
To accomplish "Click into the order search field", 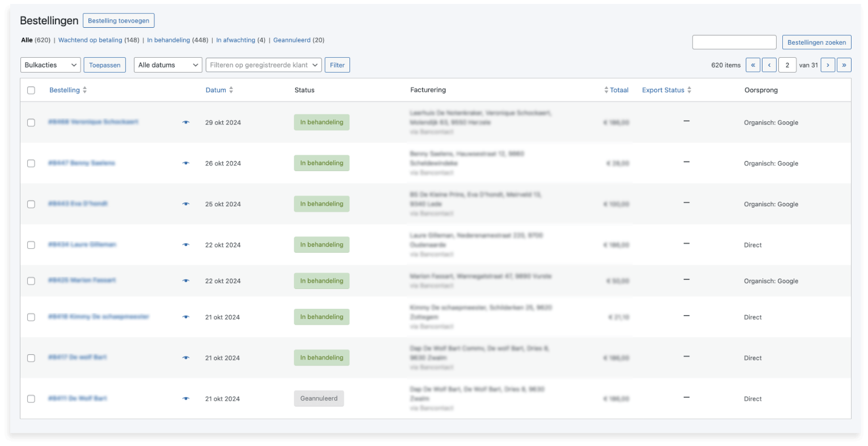I will click(x=734, y=43).
